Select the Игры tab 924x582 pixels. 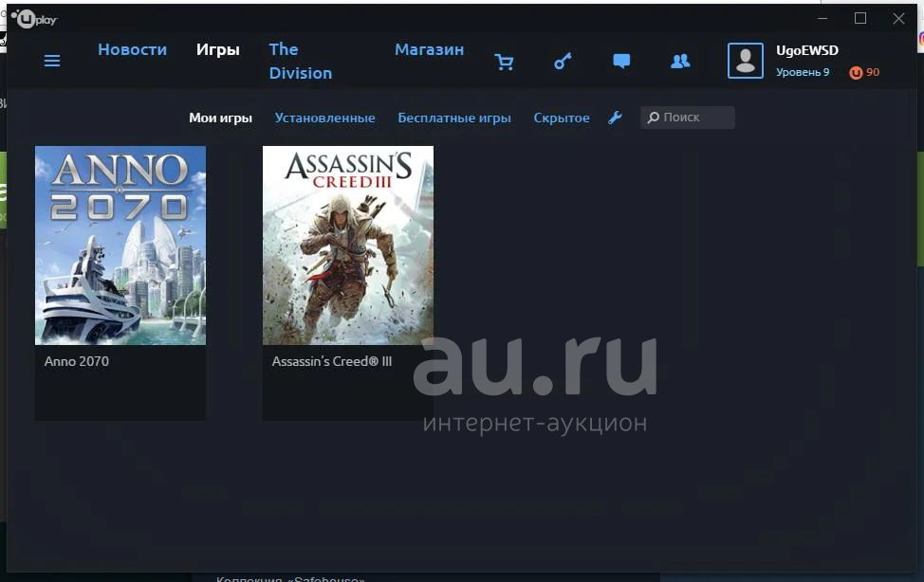pos(218,49)
